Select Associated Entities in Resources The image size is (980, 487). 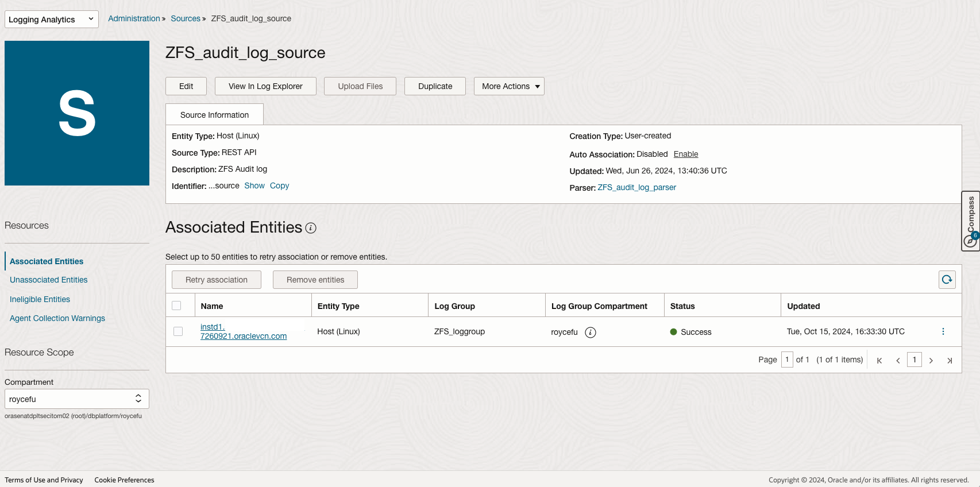click(47, 261)
